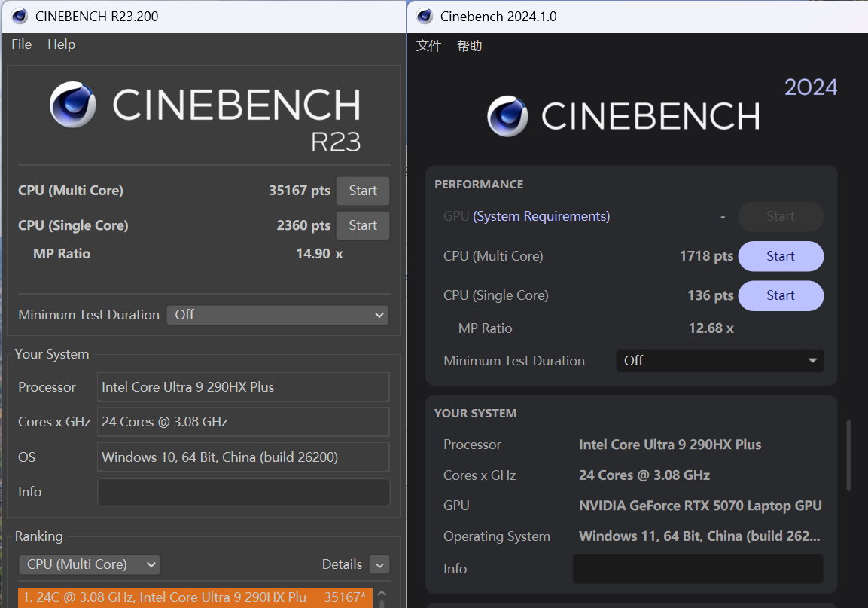Start the CPU Single Core test in R23
The height and width of the screenshot is (608, 868).
363,225
